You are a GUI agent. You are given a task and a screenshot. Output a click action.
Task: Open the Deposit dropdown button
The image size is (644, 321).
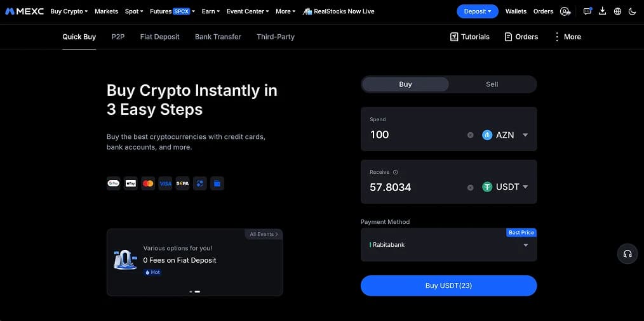click(477, 11)
